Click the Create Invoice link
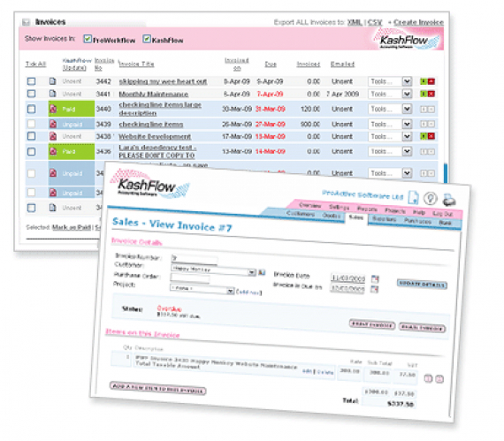This screenshot has width=504, height=441. click(x=418, y=22)
